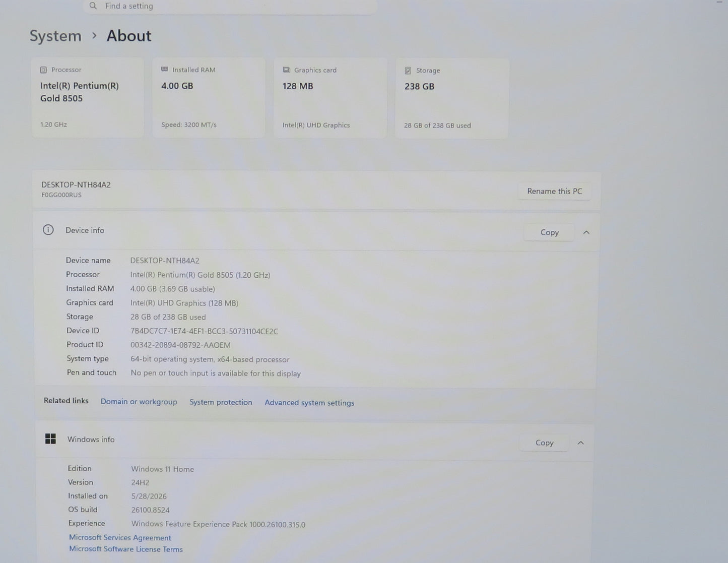Collapse the Device info section chevron
The width and height of the screenshot is (728, 563).
(586, 232)
